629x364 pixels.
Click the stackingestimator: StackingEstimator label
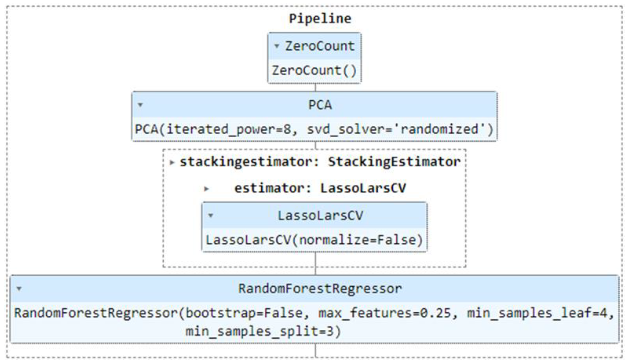(320, 162)
